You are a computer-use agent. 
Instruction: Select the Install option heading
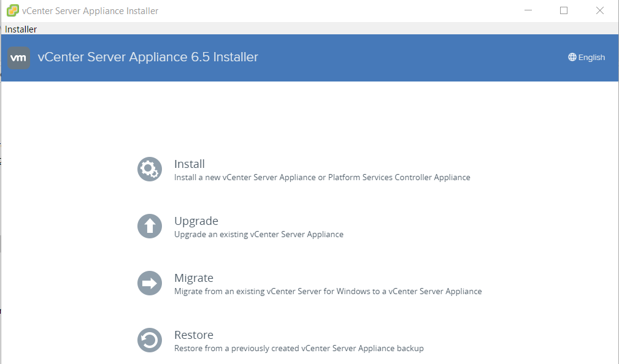coord(190,164)
